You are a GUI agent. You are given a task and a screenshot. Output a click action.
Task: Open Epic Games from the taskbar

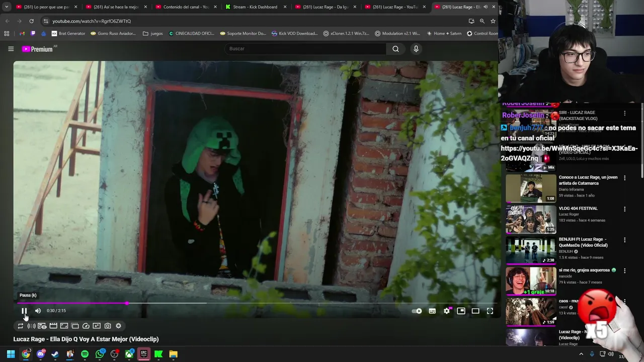144,354
